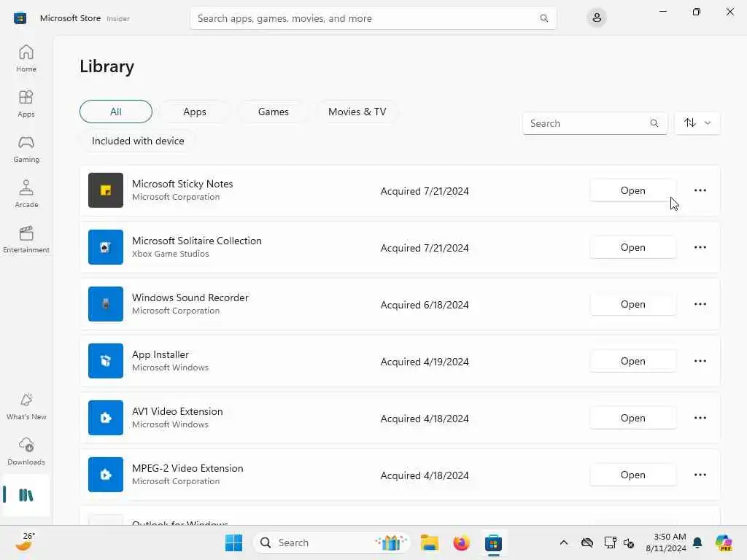Open AV1 Video Extension

(x=632, y=418)
